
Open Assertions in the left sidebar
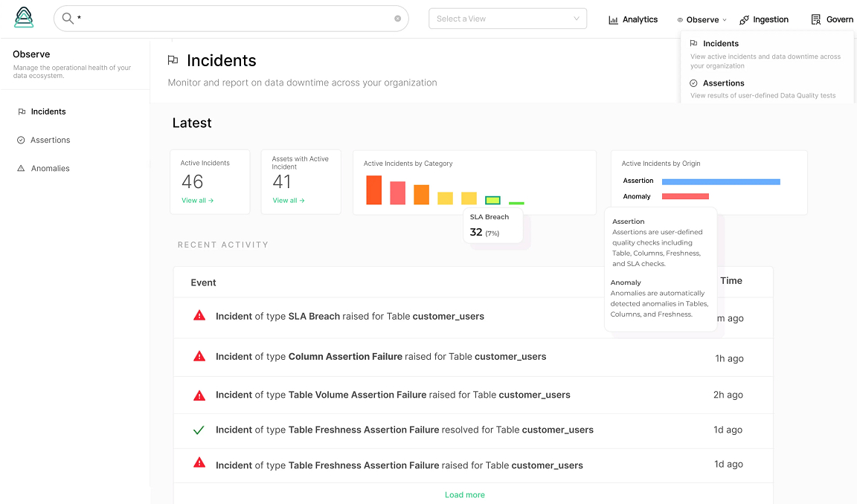click(50, 140)
